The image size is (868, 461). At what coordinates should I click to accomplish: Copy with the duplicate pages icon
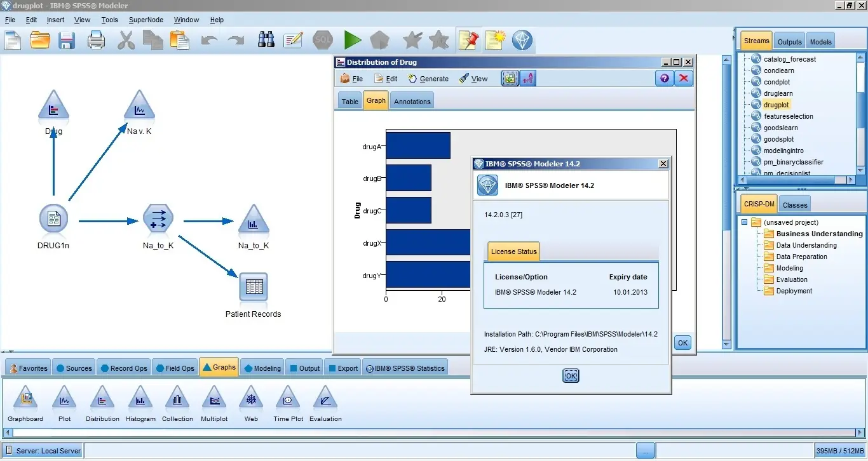coord(153,41)
